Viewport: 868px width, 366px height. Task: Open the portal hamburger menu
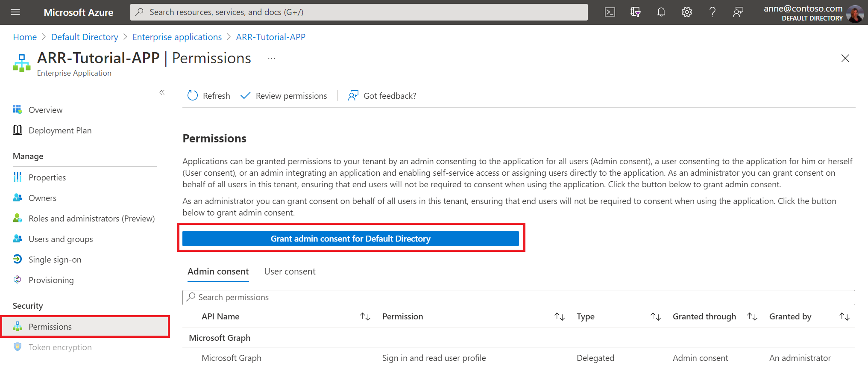(x=15, y=12)
